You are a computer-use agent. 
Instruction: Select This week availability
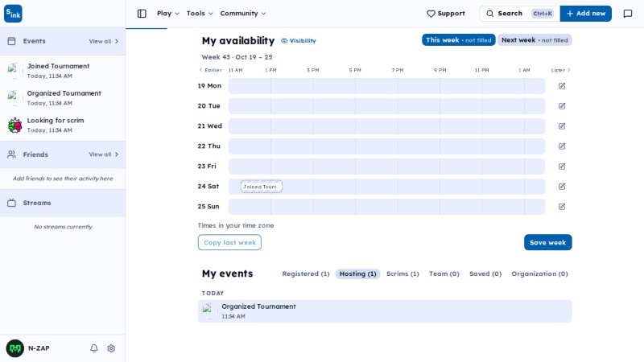click(458, 39)
